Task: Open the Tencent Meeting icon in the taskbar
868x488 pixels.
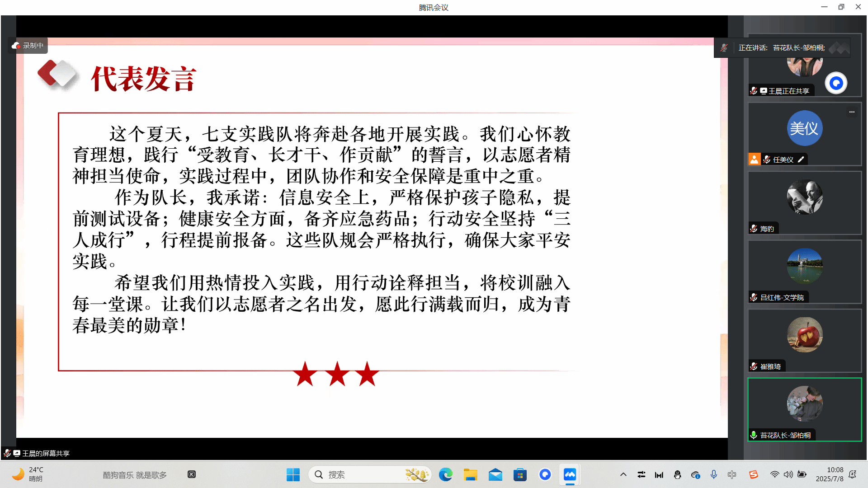Action: coord(570,474)
